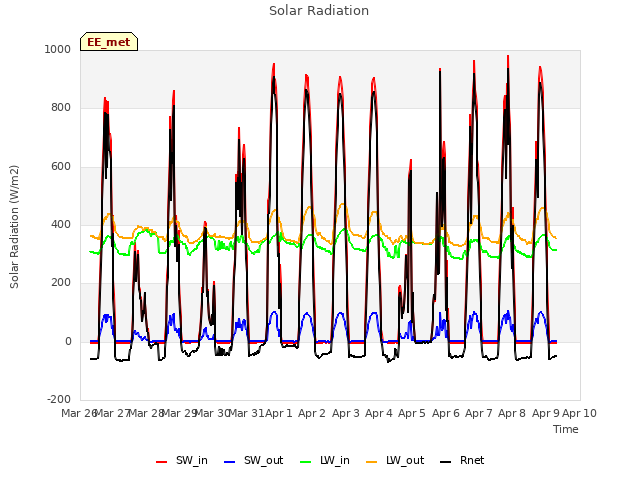Click the Mar 31 x-axis tick label
The width and height of the screenshot is (640, 480).
tap(246, 413)
